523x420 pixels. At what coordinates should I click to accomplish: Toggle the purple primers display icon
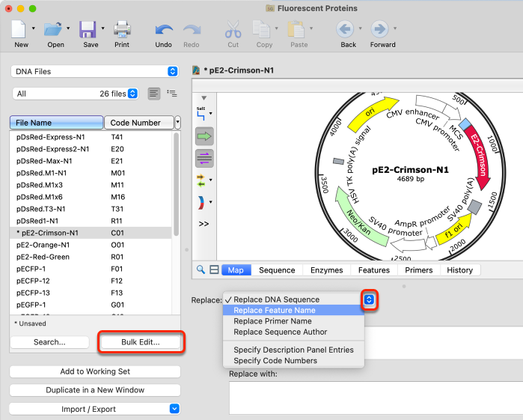point(204,158)
